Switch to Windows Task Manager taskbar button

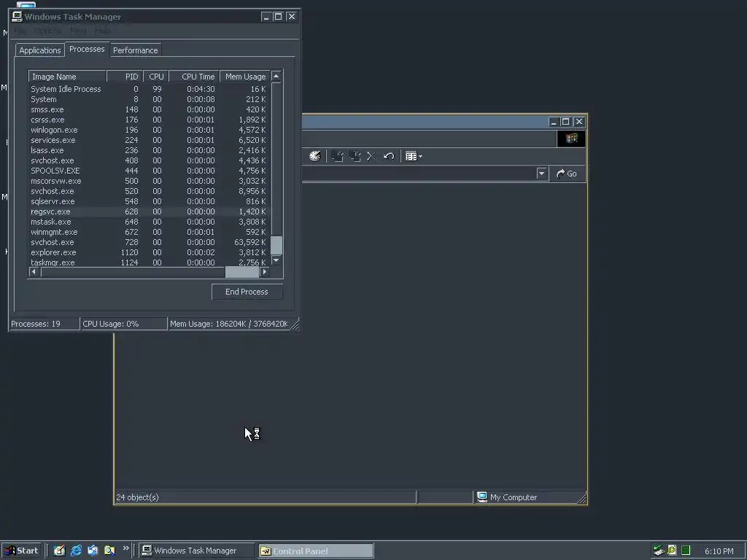pyautogui.click(x=196, y=551)
